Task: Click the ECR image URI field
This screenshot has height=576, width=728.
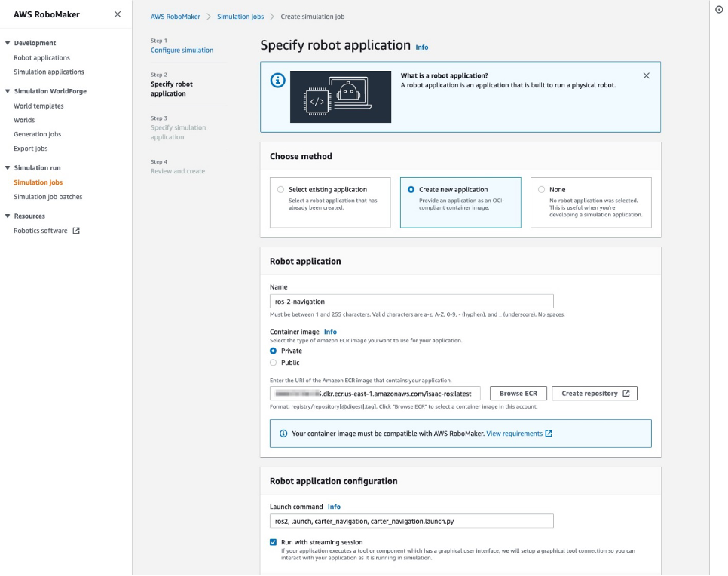Action: [x=375, y=394]
